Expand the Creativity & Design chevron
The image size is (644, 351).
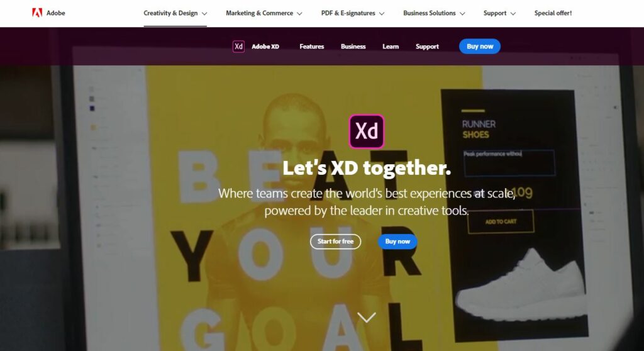204,14
